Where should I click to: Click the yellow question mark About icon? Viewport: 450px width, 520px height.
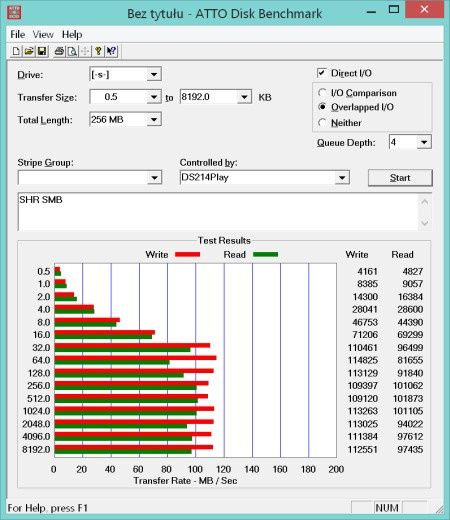coord(98,51)
